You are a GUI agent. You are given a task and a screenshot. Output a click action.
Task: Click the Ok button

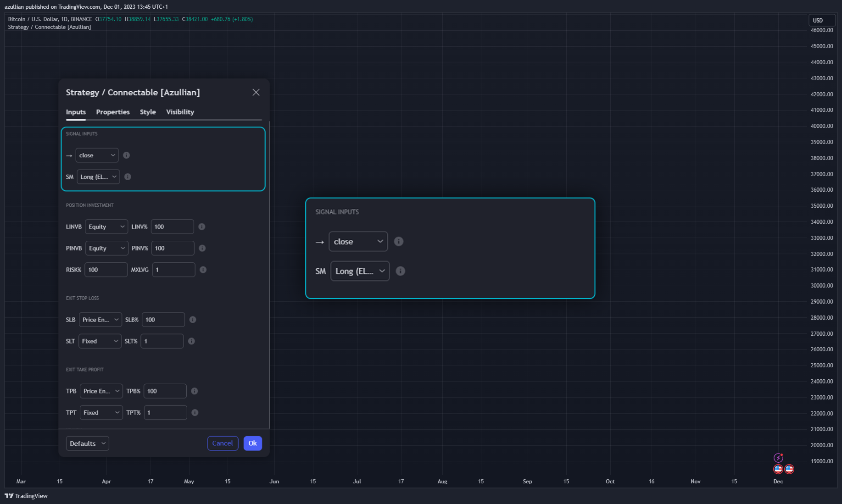(253, 443)
